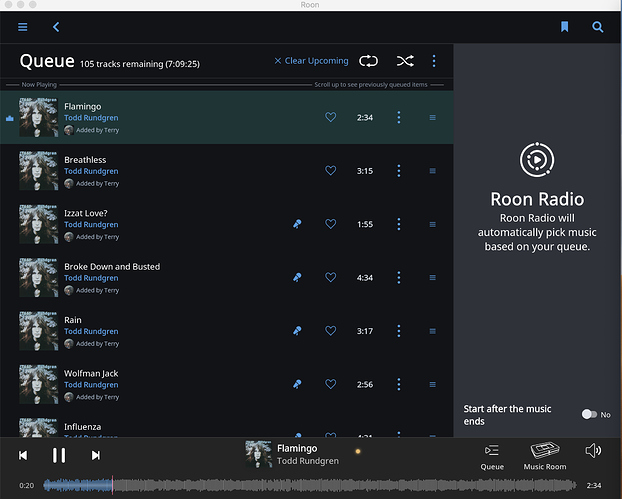Show lyrics for Broke Down and Busted
622x499 pixels.
tap(297, 277)
